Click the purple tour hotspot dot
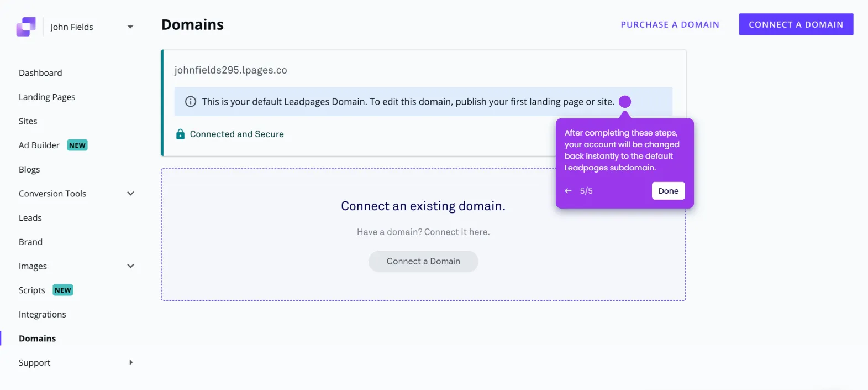868x390 pixels. [625, 102]
